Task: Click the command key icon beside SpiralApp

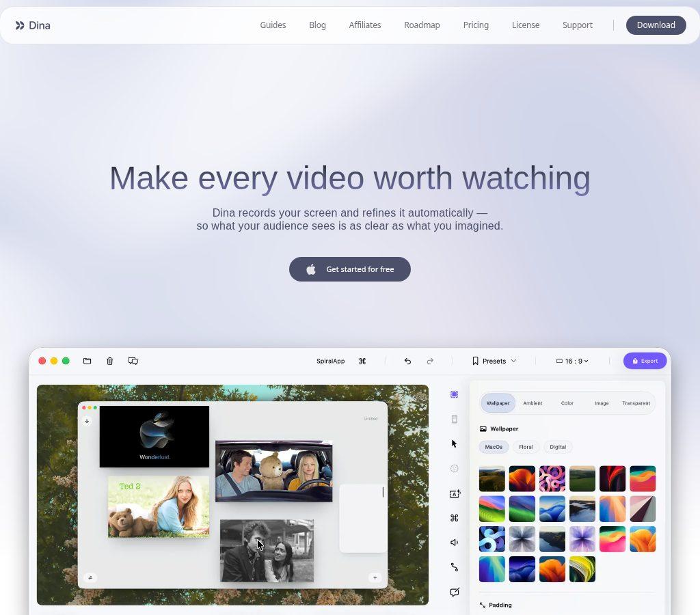Action: [x=362, y=361]
